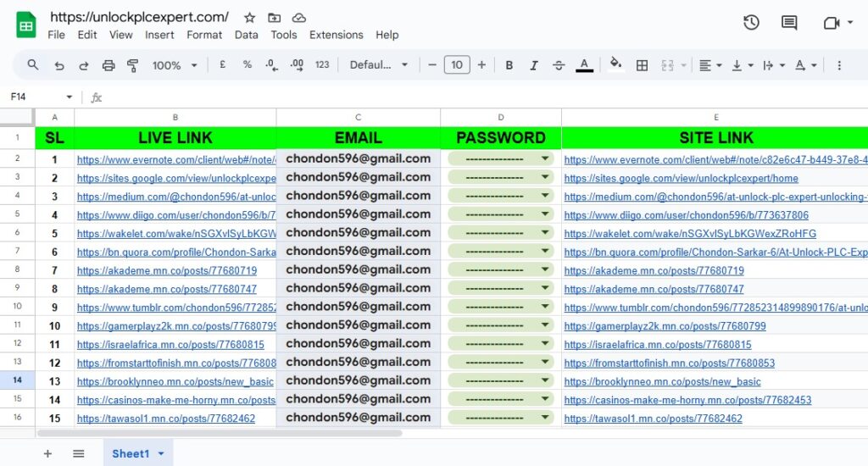Image resolution: width=868 pixels, height=466 pixels.
Task: Increase font size with plus button
Action: tap(481, 64)
